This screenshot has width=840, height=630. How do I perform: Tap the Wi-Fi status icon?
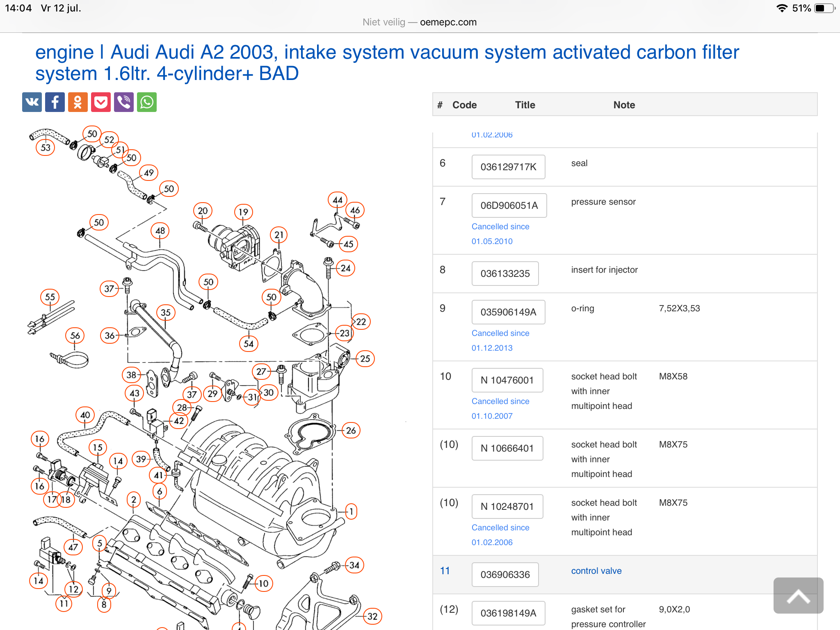782,8
